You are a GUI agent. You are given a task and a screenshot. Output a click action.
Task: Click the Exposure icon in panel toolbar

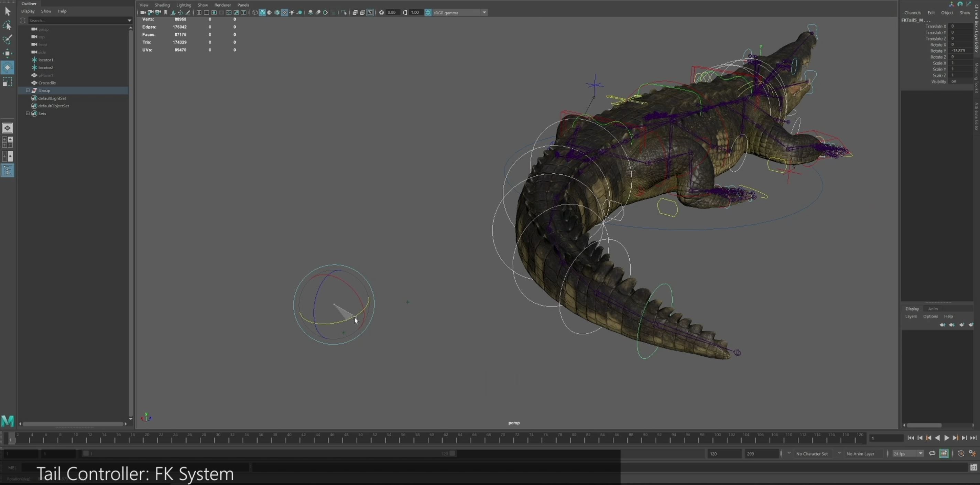click(x=381, y=13)
